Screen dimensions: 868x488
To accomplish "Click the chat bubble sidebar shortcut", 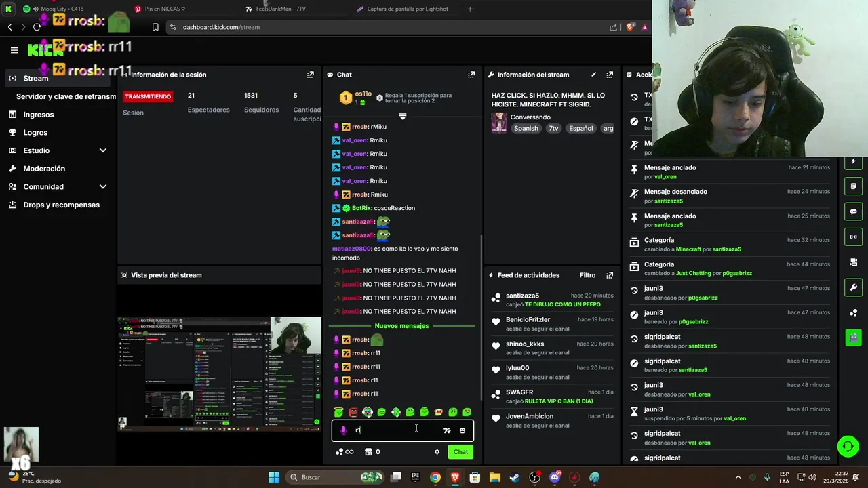I will 853,211.
